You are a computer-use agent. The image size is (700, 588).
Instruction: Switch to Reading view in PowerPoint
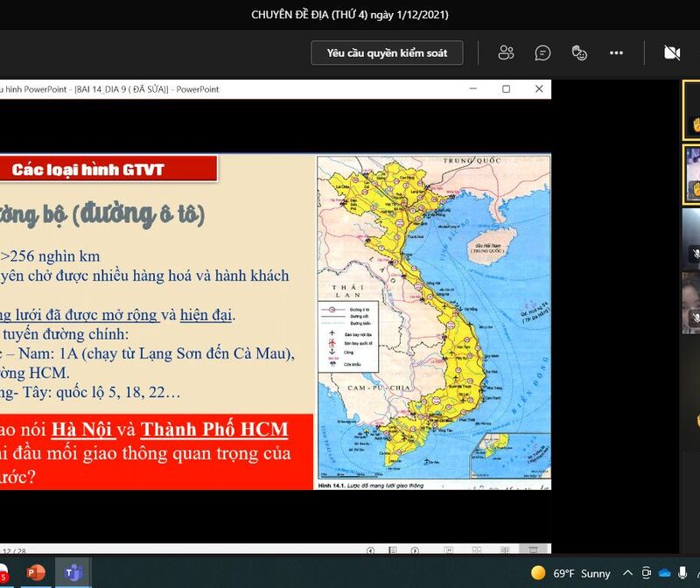(503, 550)
